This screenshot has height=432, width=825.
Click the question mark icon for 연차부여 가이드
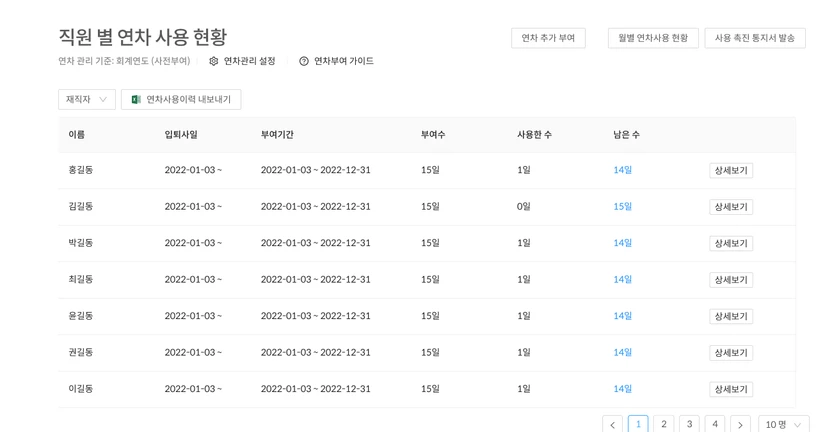(x=304, y=61)
